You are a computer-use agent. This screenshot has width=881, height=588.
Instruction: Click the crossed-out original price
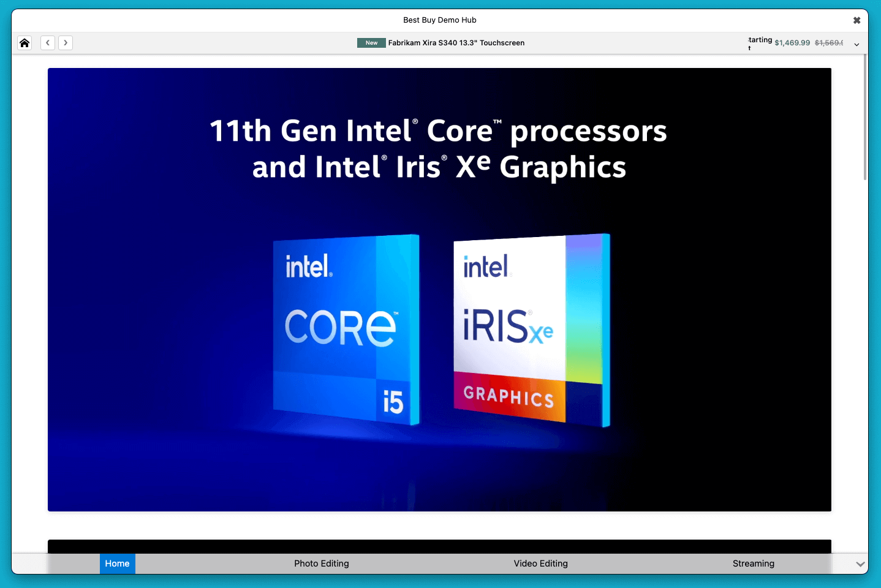(x=828, y=43)
